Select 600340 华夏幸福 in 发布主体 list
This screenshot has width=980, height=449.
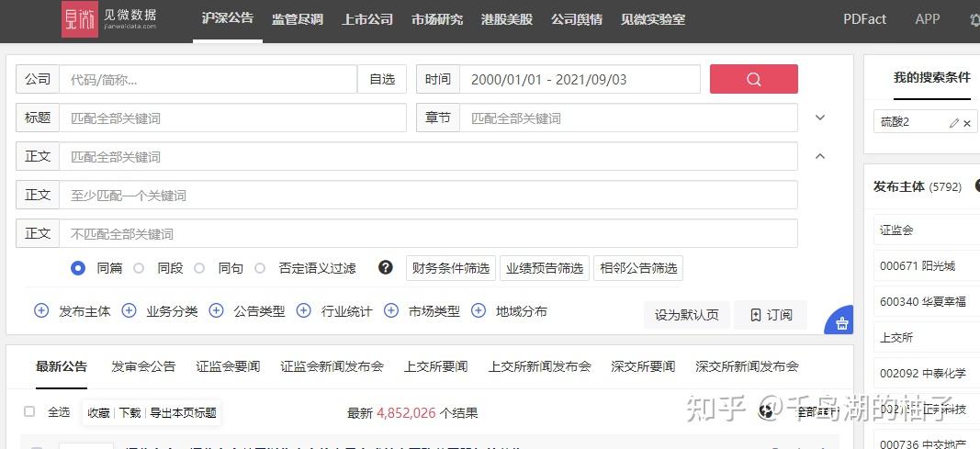(x=927, y=301)
